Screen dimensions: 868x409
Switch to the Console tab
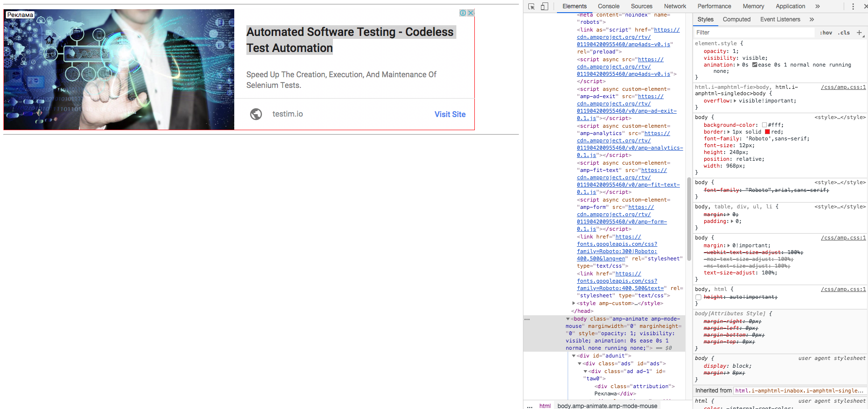point(608,6)
